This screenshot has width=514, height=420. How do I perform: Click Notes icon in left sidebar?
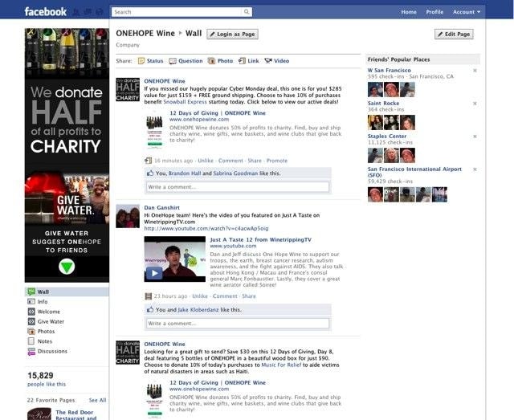pos(31,341)
